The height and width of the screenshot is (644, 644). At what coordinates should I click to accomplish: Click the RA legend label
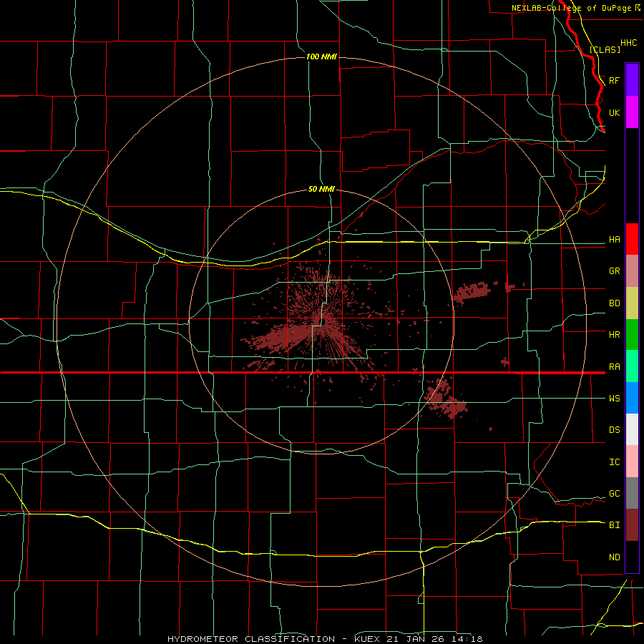614,366
